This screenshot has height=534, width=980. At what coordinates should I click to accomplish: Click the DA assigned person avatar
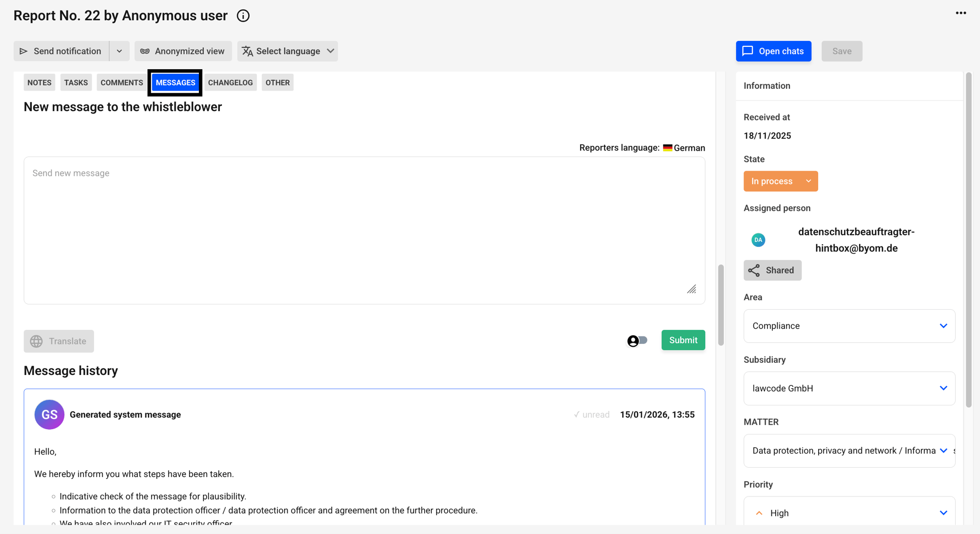point(758,240)
